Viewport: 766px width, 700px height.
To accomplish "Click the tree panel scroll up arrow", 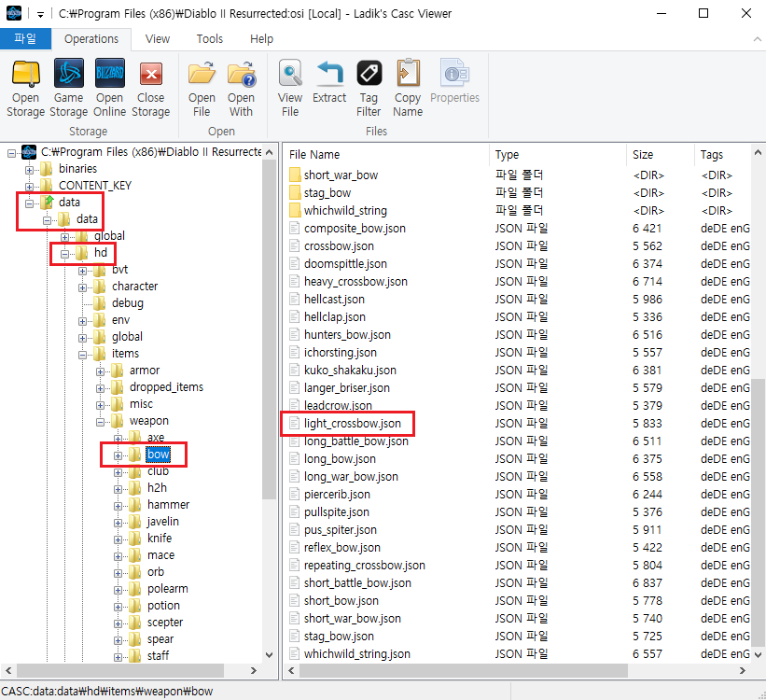I will [x=270, y=152].
